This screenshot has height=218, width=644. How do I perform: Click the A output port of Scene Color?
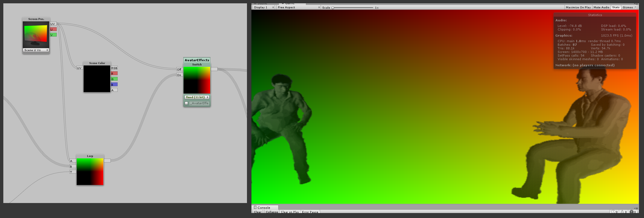[x=114, y=90]
